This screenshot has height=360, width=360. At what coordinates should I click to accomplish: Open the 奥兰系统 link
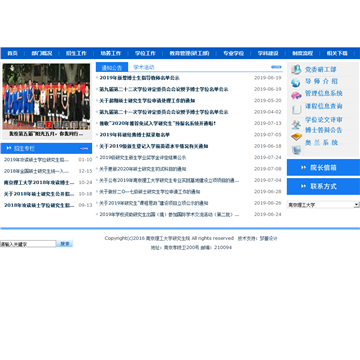coord(322,143)
